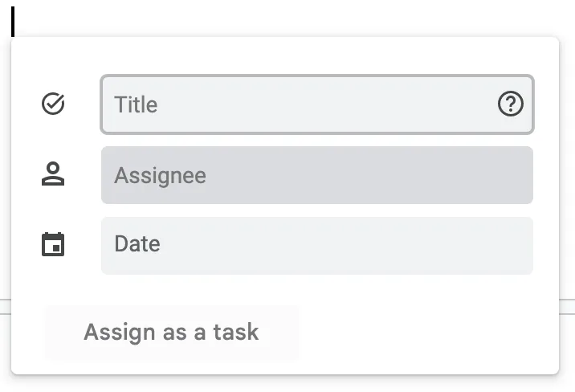Open the Date field picker
575x392 pixels.
point(317,245)
